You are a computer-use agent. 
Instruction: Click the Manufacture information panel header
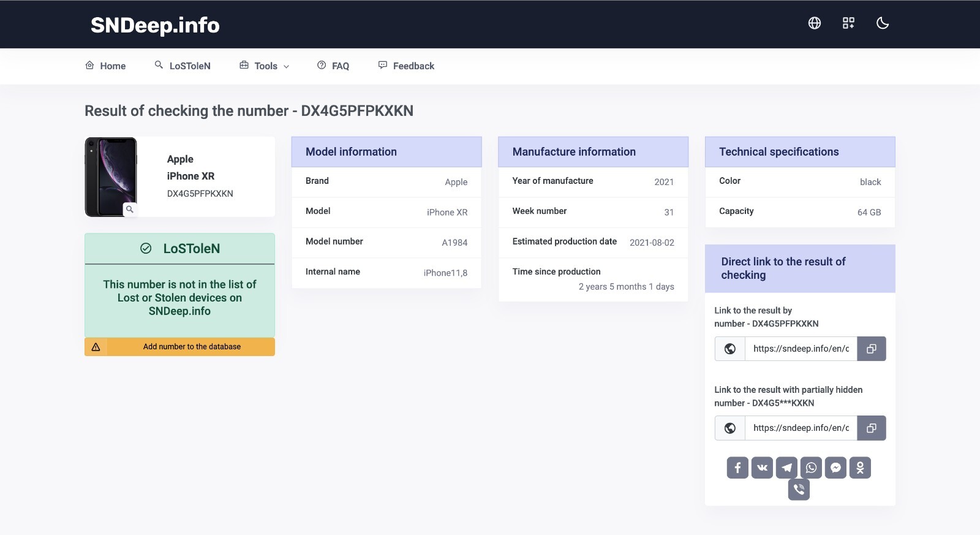(593, 152)
